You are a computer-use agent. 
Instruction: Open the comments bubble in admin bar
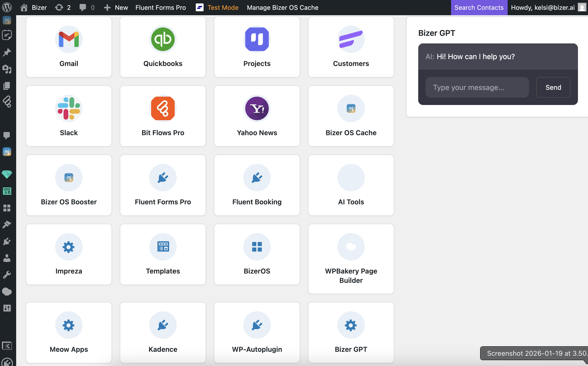click(x=87, y=7)
